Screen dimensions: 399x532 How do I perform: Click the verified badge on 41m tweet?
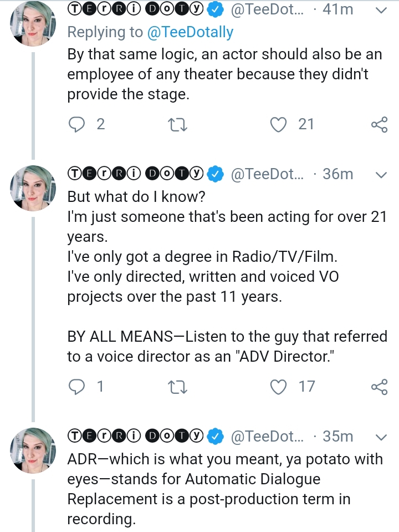[216, 9]
